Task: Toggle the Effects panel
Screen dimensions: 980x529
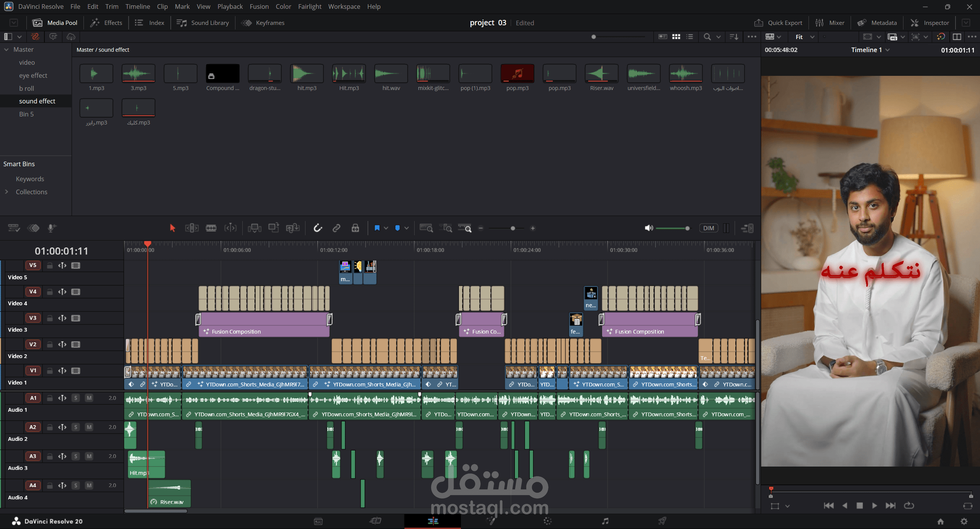Action: pyautogui.click(x=106, y=23)
